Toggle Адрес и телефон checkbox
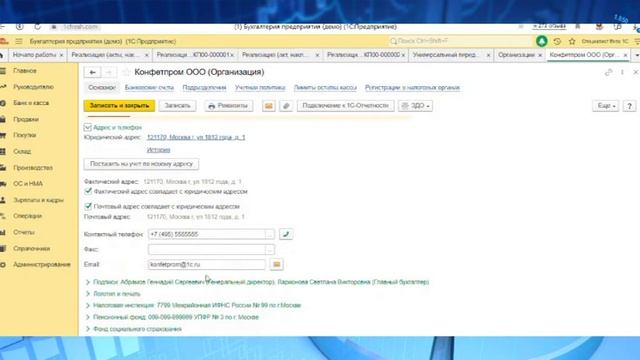The image size is (640, 360). point(87,127)
